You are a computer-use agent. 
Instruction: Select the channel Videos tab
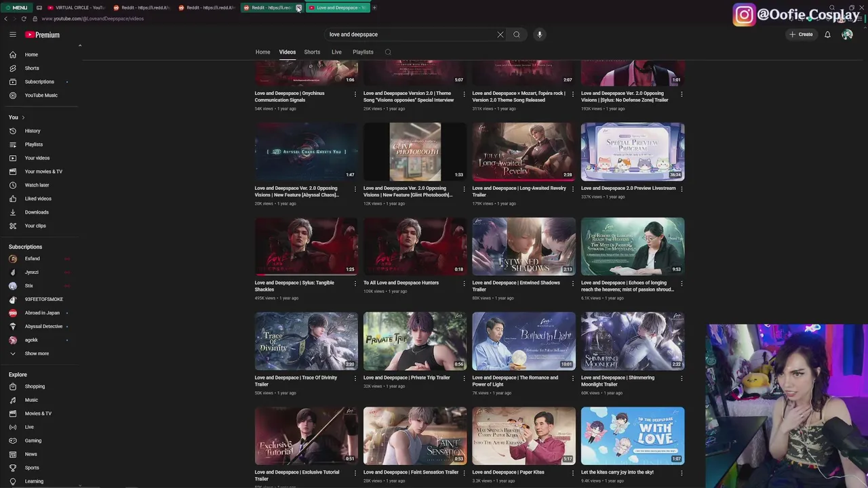pyautogui.click(x=288, y=52)
